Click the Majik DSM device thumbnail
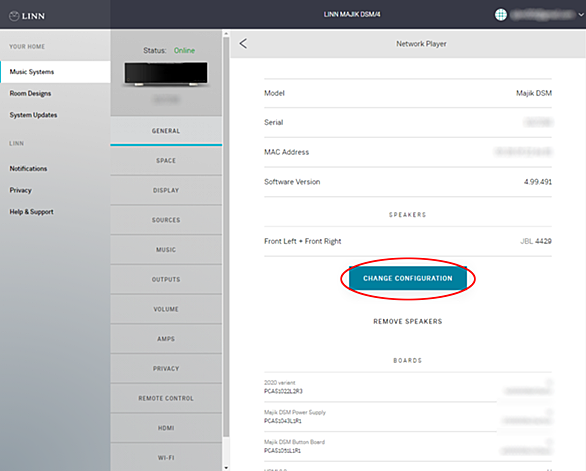The width and height of the screenshot is (586, 471). click(x=166, y=74)
